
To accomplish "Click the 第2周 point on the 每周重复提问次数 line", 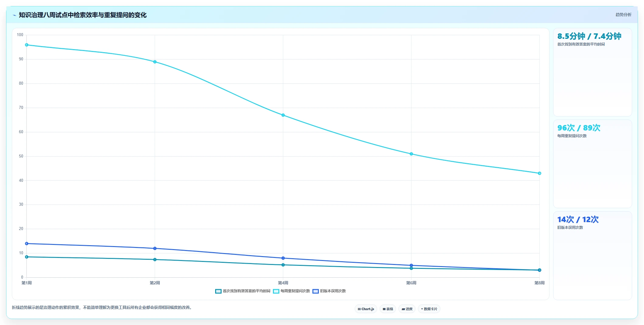I will coord(155,62).
